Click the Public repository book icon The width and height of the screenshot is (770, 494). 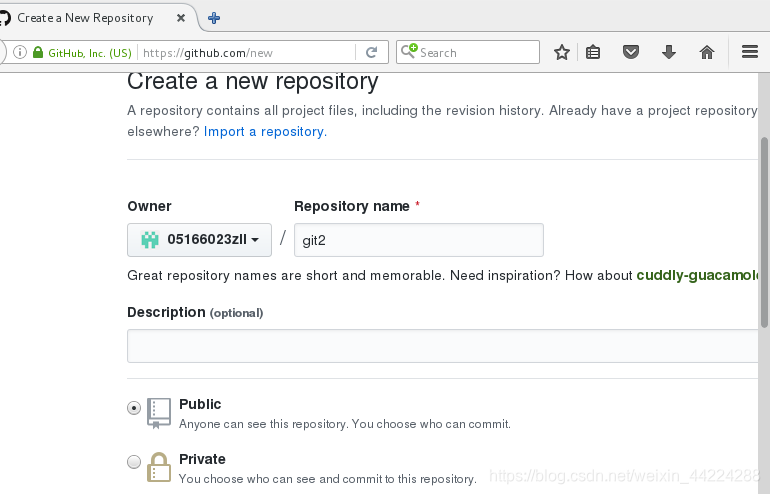(x=159, y=413)
